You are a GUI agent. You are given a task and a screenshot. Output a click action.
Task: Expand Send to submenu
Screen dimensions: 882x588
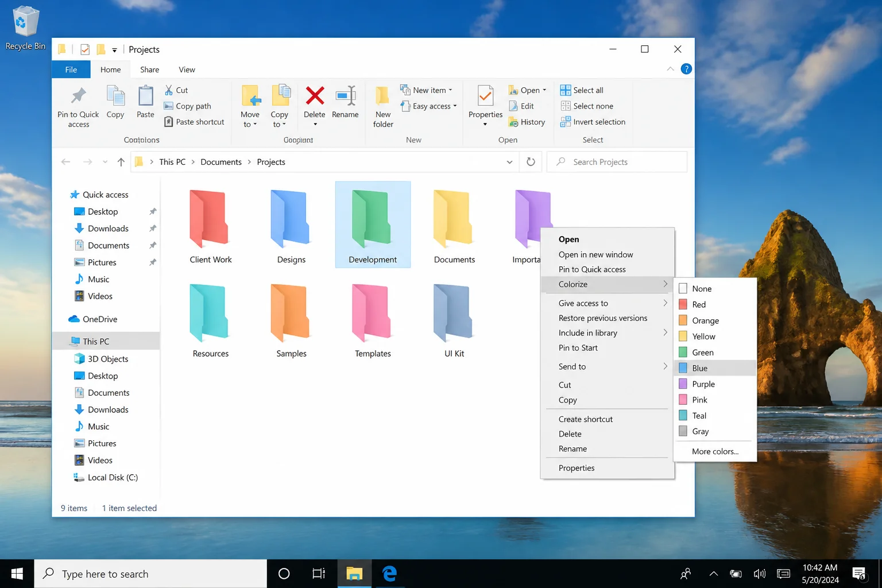pyautogui.click(x=607, y=366)
